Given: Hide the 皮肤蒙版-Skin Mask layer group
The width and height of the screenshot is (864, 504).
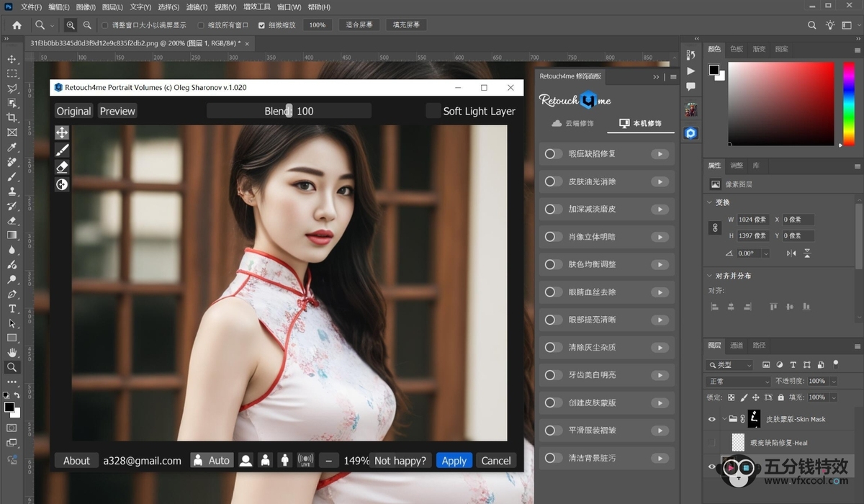Looking at the screenshot, I should point(712,418).
